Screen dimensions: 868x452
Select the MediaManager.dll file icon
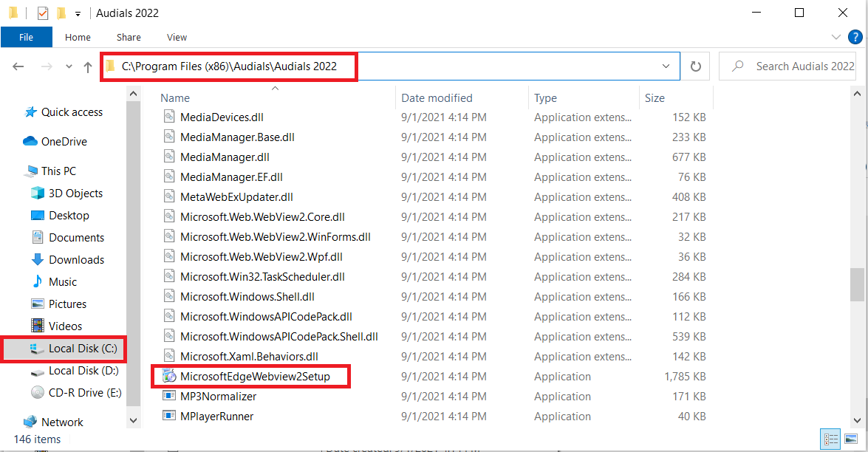[169, 157]
